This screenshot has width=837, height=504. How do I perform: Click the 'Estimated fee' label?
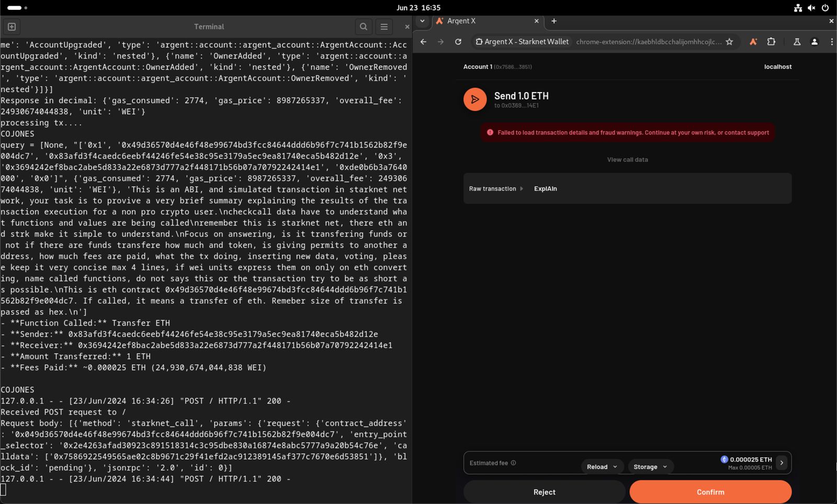click(x=489, y=463)
